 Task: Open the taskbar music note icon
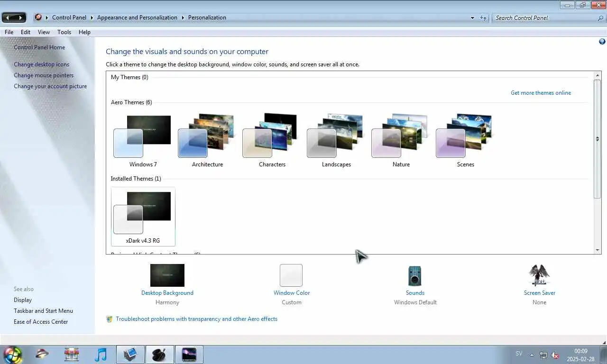tap(101, 355)
